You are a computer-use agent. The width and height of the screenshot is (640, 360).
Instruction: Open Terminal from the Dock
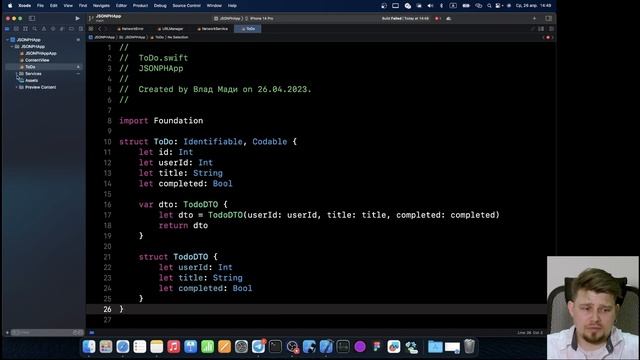(x=276, y=347)
